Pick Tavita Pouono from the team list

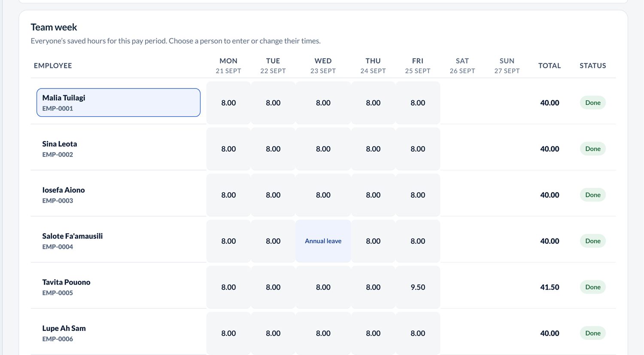tap(118, 287)
